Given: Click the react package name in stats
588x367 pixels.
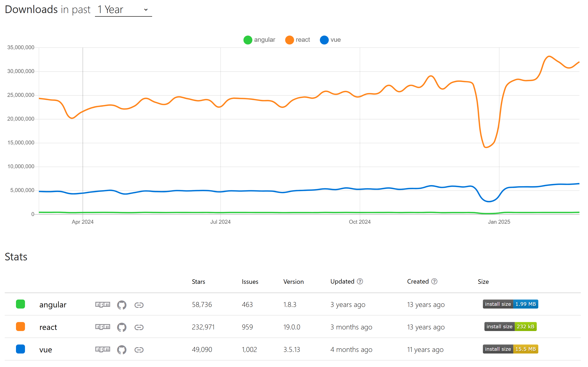Looking at the screenshot, I should (48, 327).
